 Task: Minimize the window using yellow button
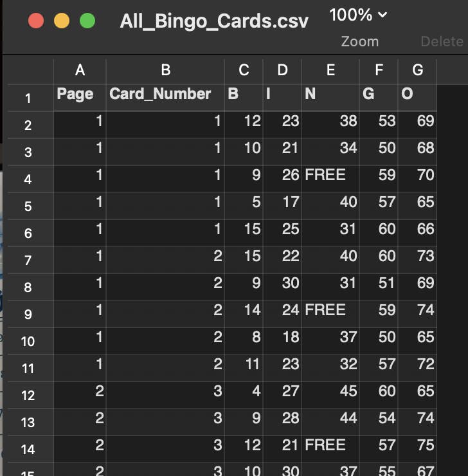coord(62,21)
